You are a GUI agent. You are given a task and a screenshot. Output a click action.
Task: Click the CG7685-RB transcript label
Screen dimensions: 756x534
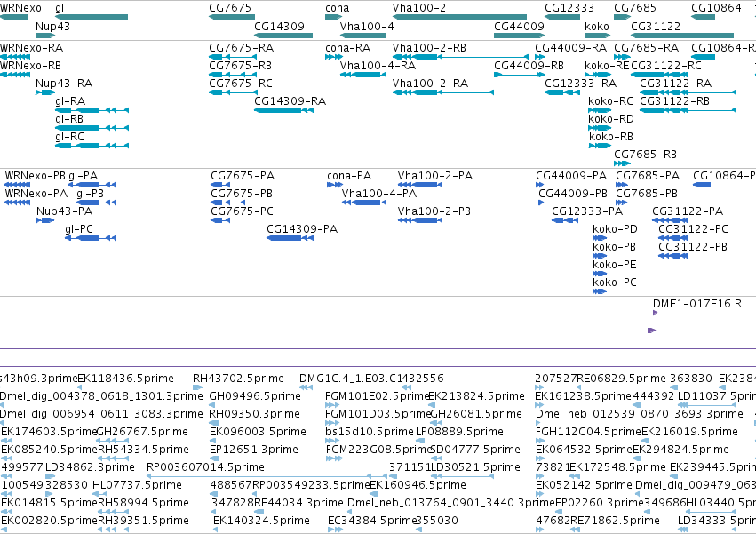pos(646,155)
